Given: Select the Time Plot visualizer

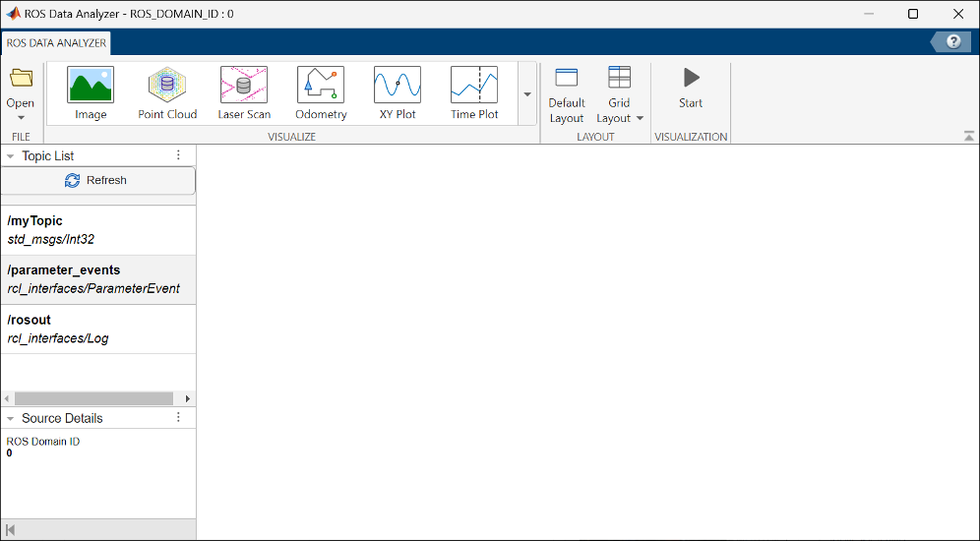Looking at the screenshot, I should [474, 93].
